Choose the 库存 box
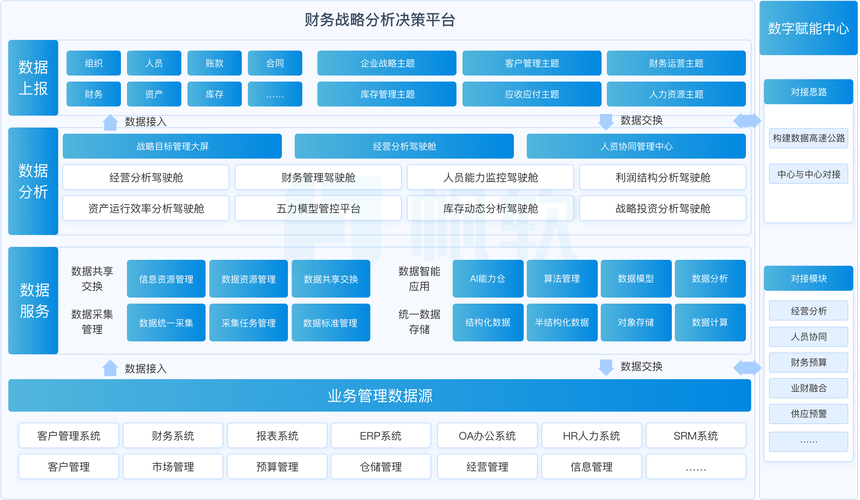The height and width of the screenshot is (500, 860). (x=214, y=94)
